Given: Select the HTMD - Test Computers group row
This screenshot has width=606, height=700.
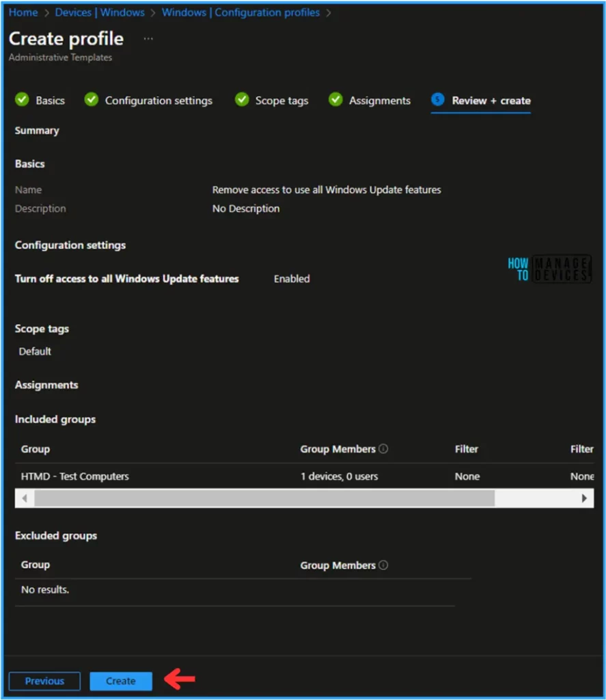Looking at the screenshot, I should point(304,476).
